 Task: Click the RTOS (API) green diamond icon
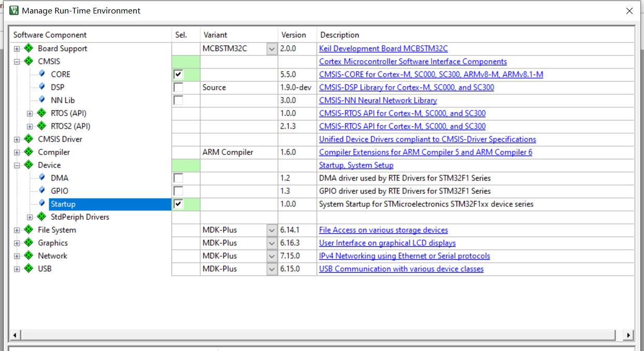(41, 113)
